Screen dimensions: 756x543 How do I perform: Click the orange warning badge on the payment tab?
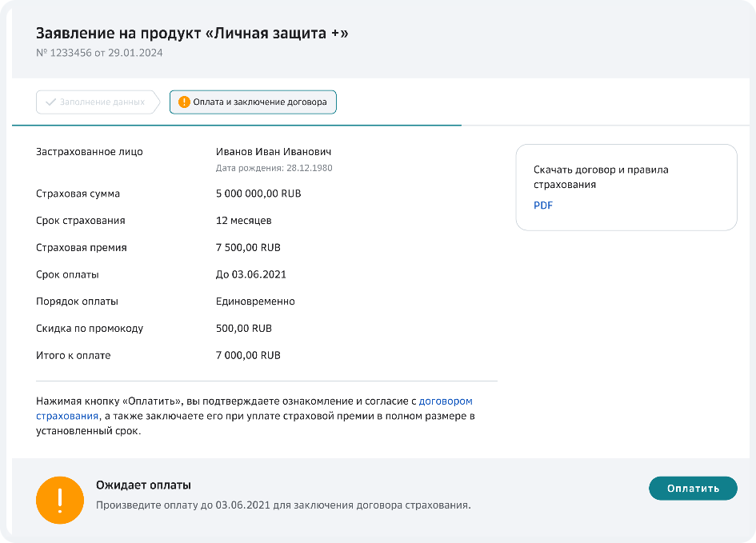183,102
